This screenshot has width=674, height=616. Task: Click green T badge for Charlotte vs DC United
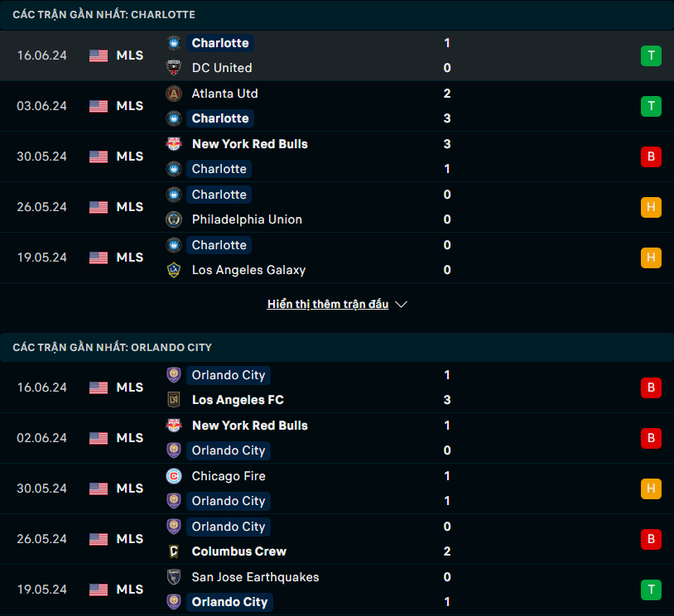(651, 55)
